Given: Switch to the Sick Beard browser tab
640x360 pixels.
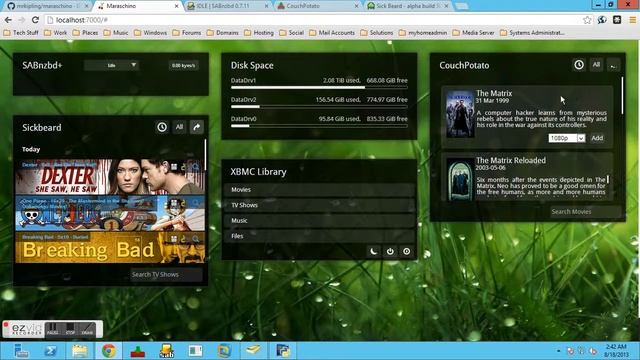Looking at the screenshot, I should coord(407,6).
